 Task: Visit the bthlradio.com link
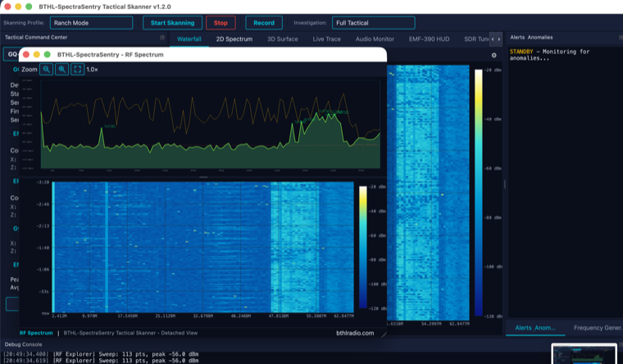[x=355, y=333]
